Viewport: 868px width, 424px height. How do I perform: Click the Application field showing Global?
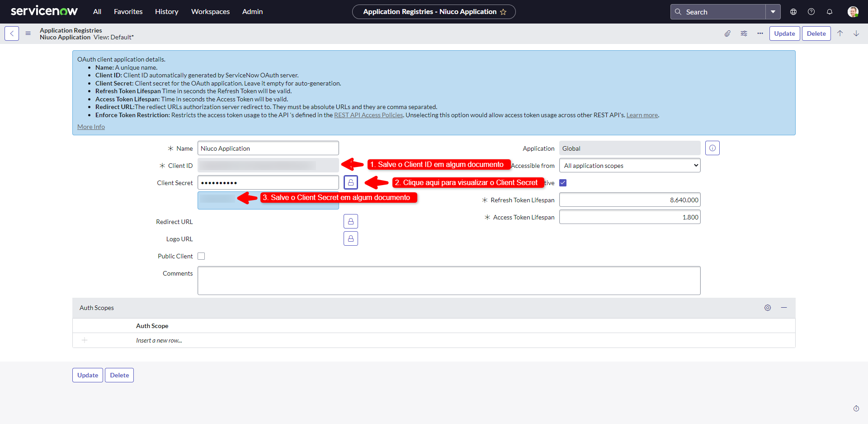tap(630, 148)
